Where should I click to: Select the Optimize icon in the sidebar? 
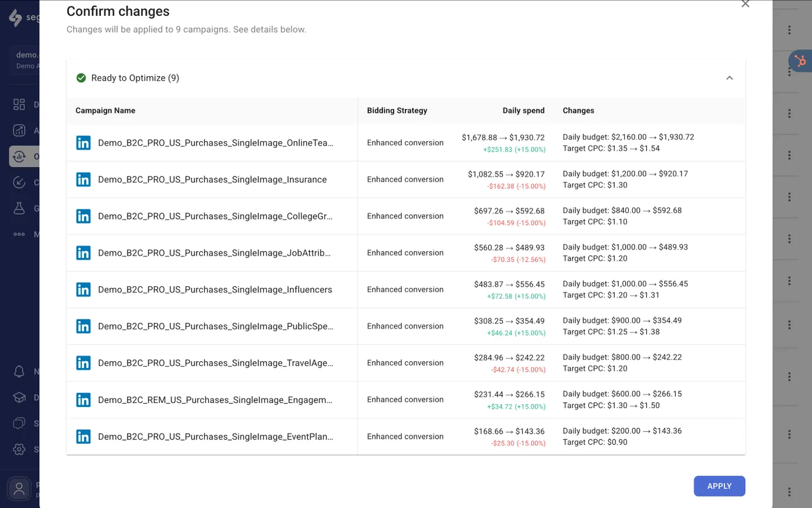[x=19, y=156]
